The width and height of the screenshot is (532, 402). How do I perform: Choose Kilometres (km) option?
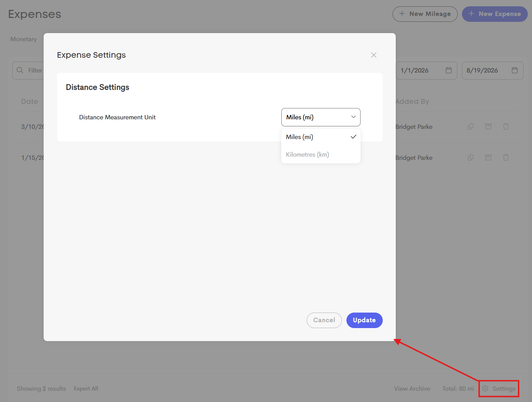tap(321, 155)
